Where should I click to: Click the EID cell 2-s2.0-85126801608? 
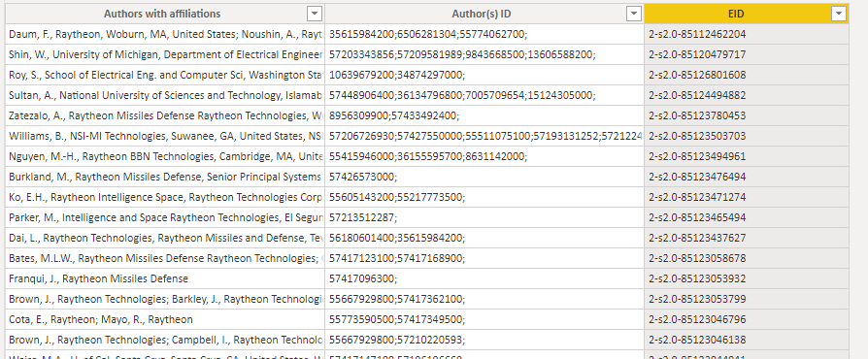747,76
